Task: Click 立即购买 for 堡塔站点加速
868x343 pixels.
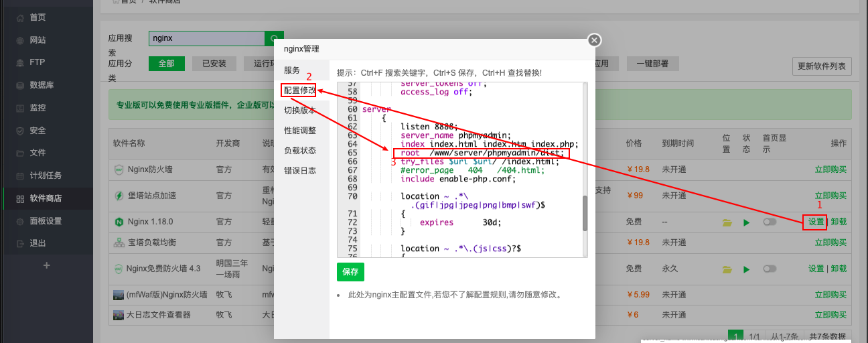Action: pos(830,196)
